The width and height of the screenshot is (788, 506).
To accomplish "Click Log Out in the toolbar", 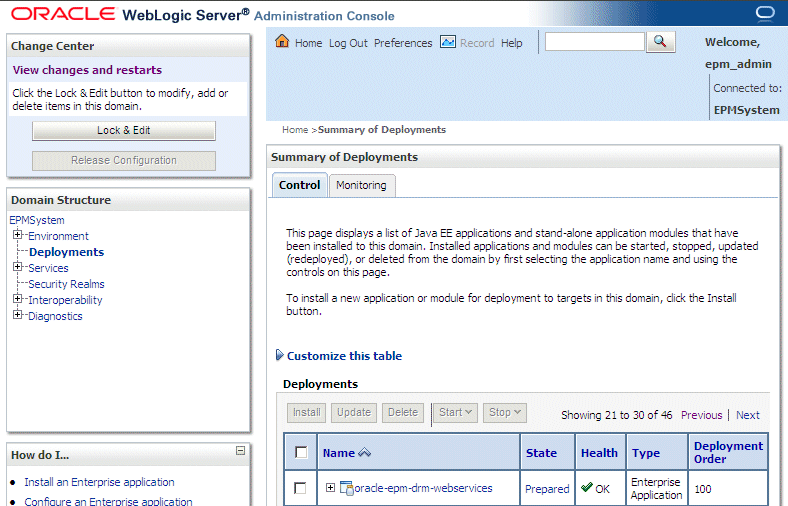I will (x=348, y=43).
